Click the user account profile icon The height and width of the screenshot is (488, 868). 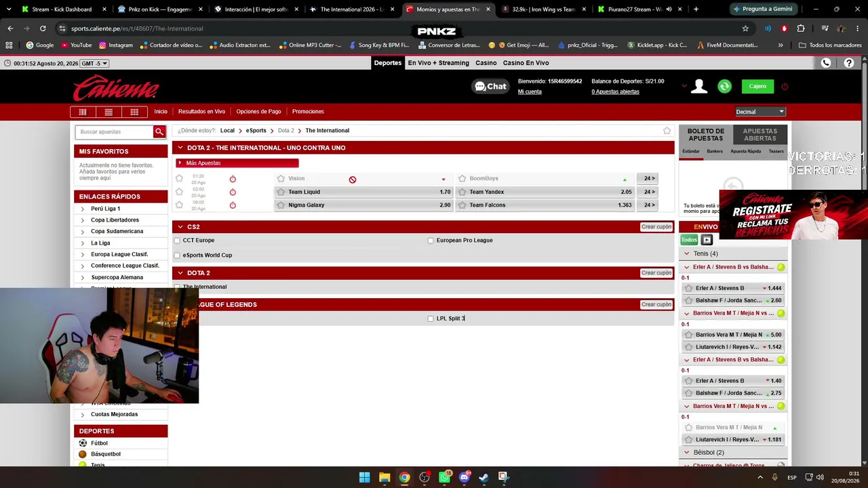(x=699, y=86)
